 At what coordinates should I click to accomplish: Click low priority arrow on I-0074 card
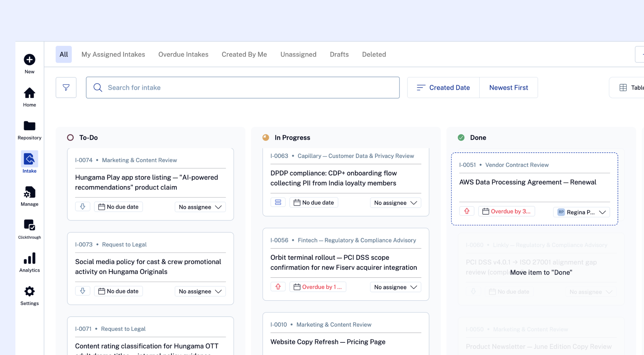pos(83,207)
